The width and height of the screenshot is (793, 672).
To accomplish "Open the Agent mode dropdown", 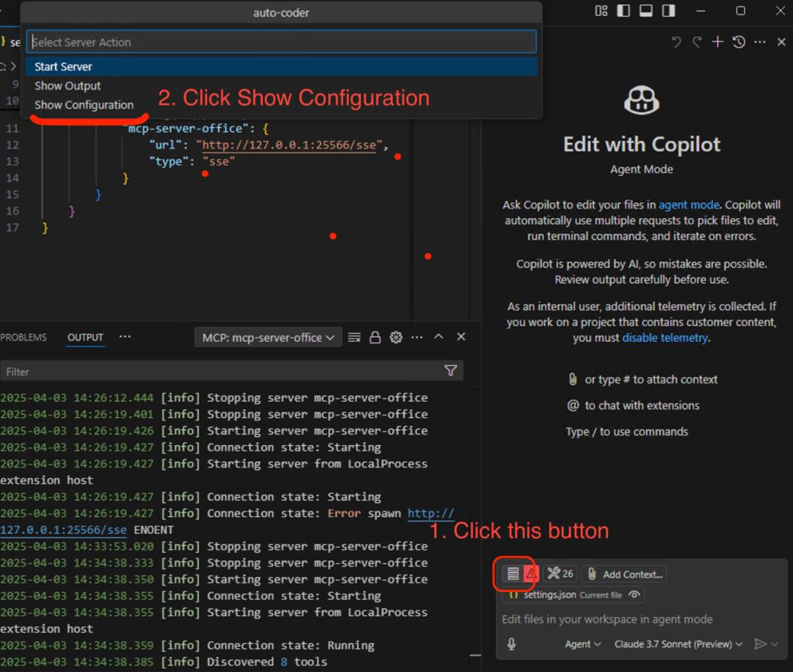I will pyautogui.click(x=582, y=643).
